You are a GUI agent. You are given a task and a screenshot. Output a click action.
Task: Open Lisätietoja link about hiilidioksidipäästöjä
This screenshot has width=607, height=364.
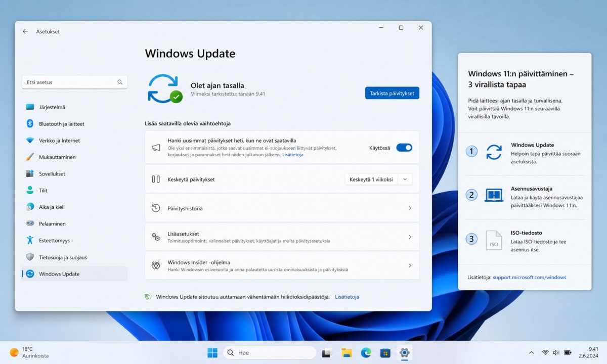(347, 297)
